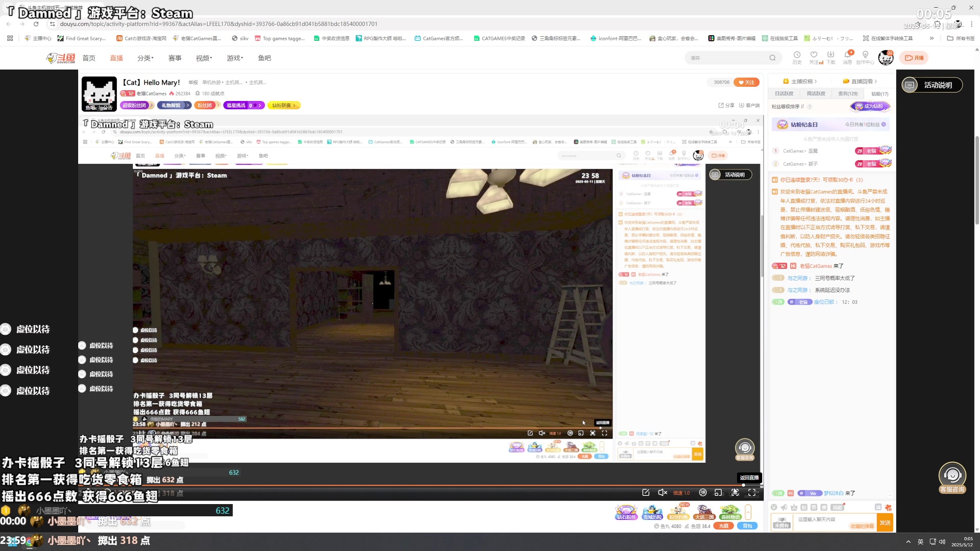
Task: Click the 高能 icon in chat toolbar
Action: tap(837, 507)
